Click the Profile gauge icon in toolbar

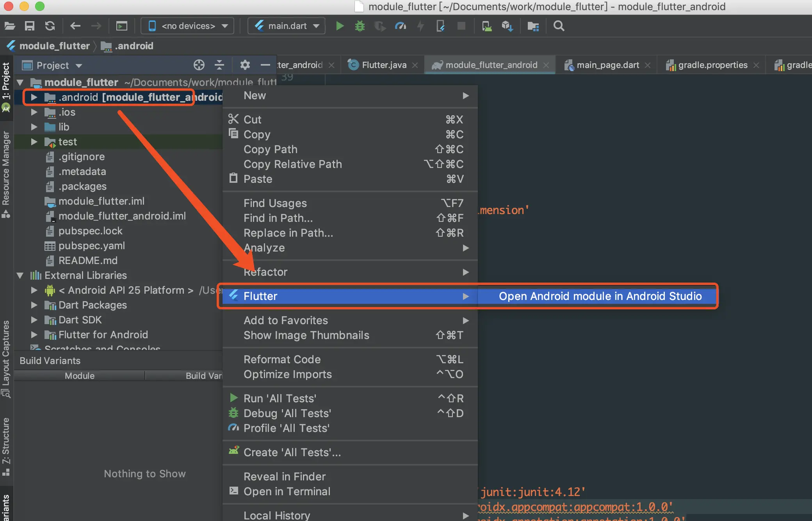(401, 26)
